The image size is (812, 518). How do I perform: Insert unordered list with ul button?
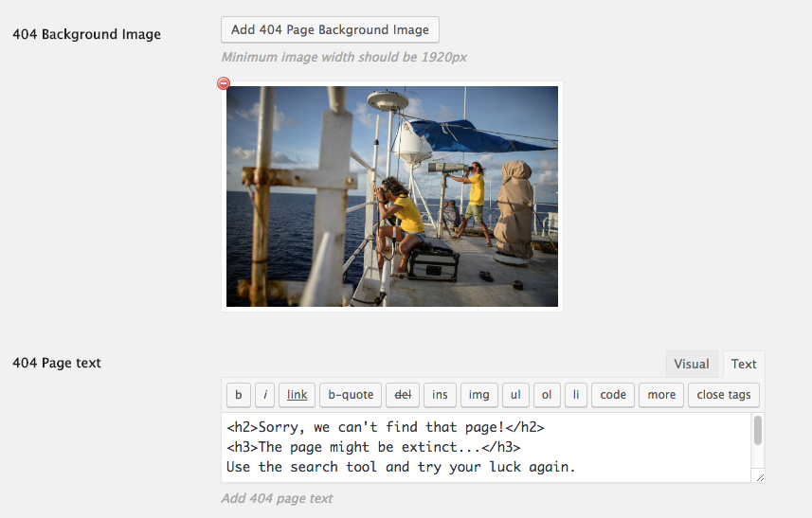coord(515,395)
